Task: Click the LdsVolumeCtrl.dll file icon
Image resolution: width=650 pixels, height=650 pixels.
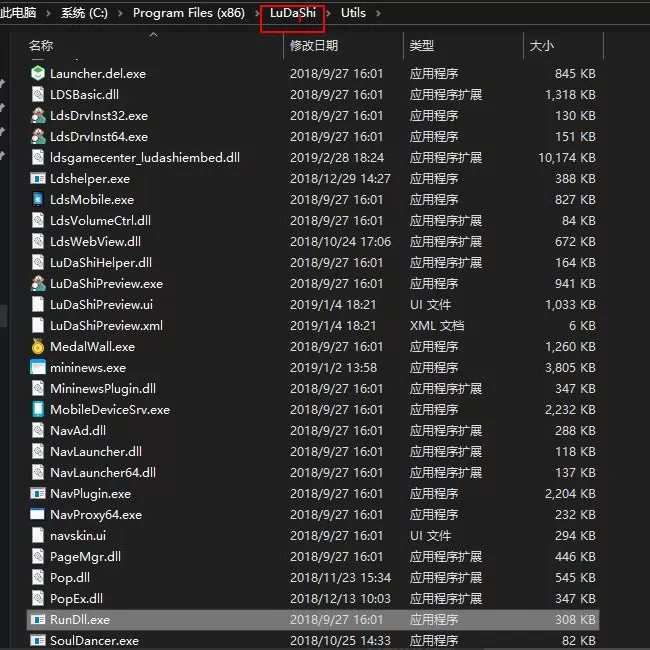Action: [38, 221]
